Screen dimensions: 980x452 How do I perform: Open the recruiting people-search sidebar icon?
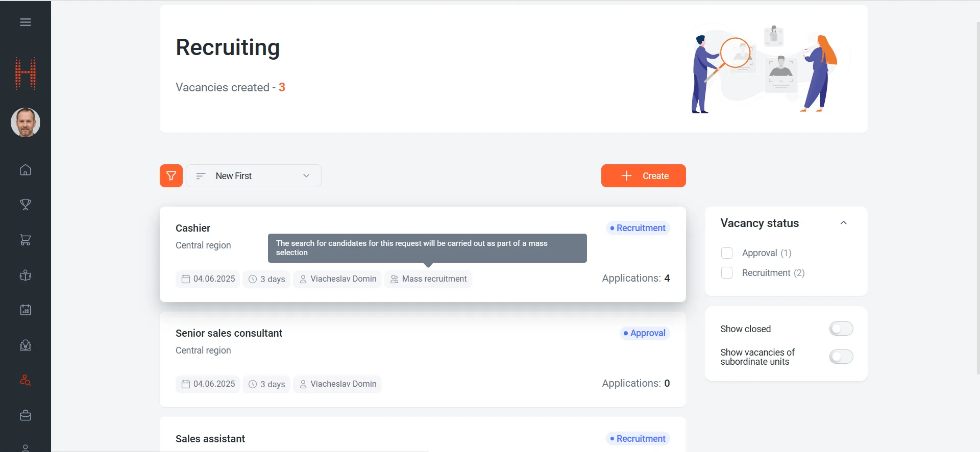click(26, 381)
